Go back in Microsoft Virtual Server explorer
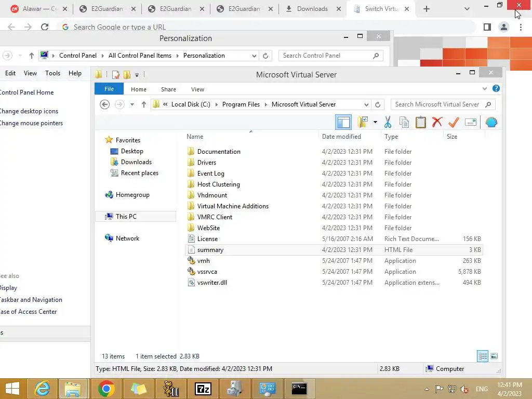This screenshot has width=532, height=399. click(x=105, y=104)
